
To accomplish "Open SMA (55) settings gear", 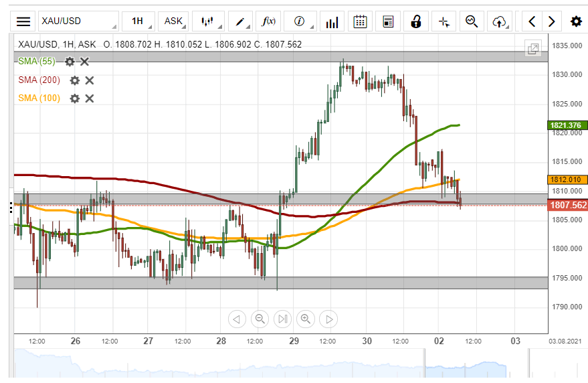I will coord(70,62).
